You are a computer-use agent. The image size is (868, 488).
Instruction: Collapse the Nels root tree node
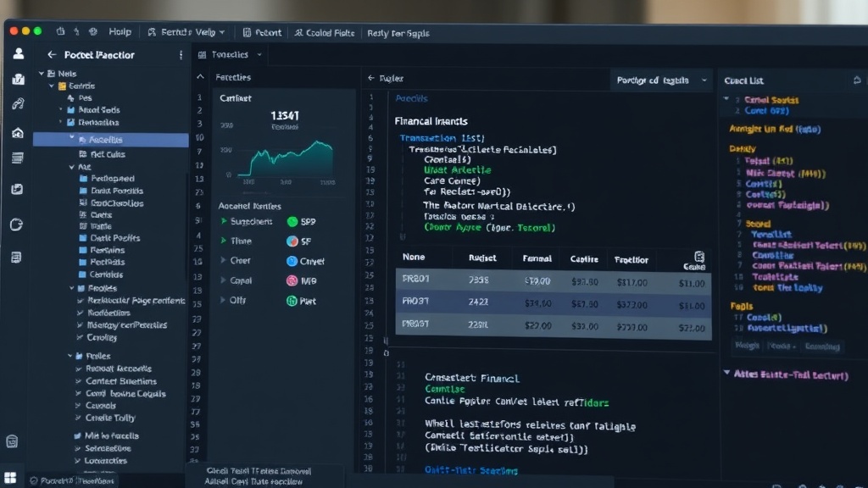tap(41, 73)
